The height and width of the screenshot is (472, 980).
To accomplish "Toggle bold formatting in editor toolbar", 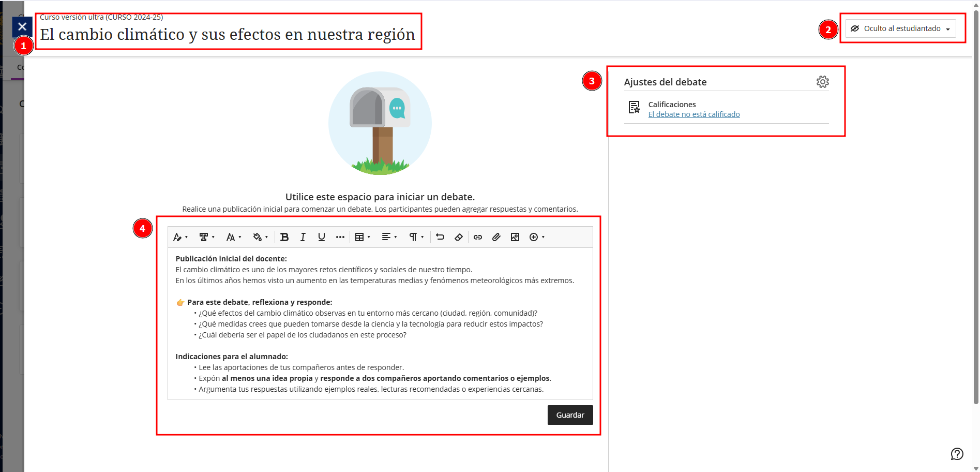I will (x=284, y=237).
